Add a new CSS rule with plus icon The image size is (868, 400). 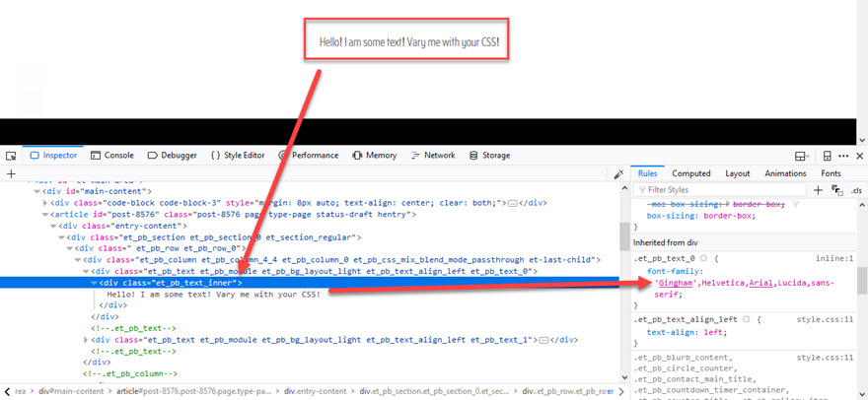tap(818, 190)
